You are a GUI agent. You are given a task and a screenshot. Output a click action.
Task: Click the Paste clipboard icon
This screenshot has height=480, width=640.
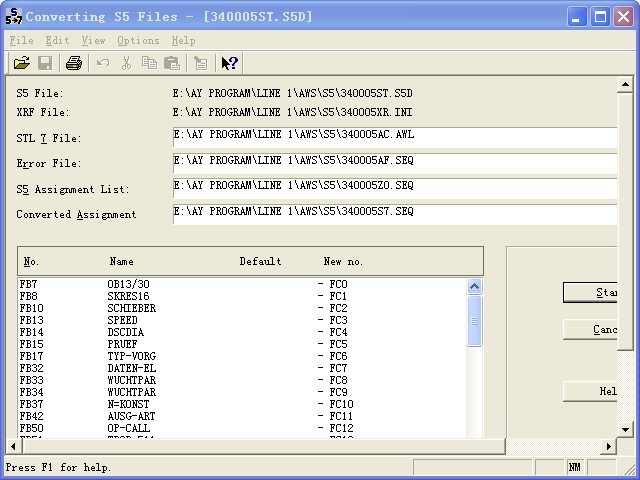click(x=172, y=63)
